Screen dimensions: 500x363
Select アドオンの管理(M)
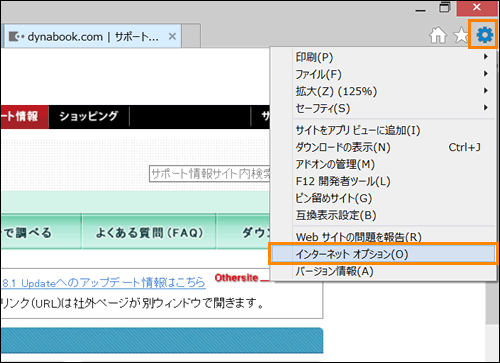(392, 164)
